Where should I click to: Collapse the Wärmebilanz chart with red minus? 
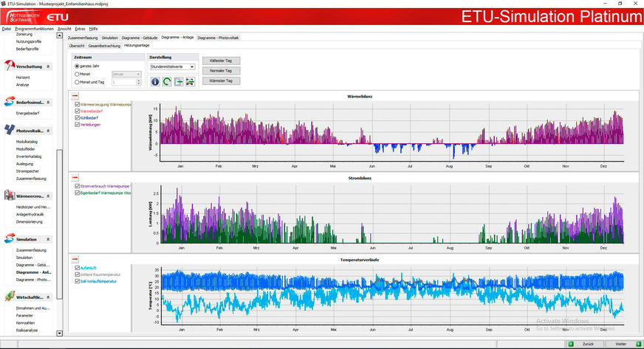pyautogui.click(x=75, y=96)
